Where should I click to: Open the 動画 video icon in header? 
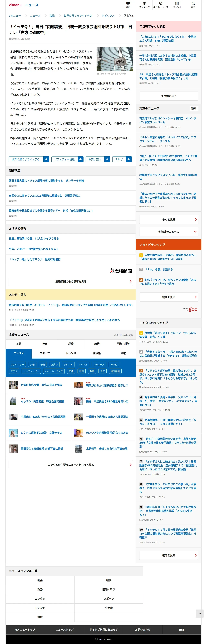[x=128, y=5]
